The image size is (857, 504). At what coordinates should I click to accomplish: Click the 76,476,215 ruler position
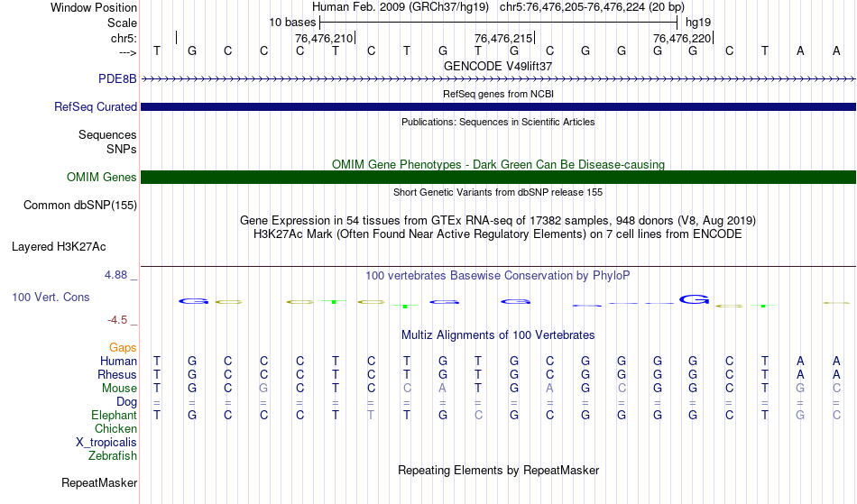tap(503, 38)
